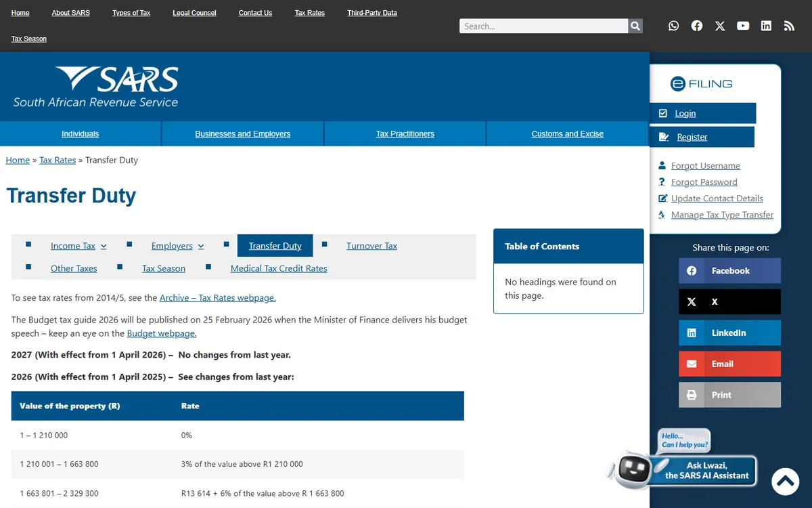The height and width of the screenshot is (508, 812).
Task: Share page via LinkedIn button
Action: click(x=730, y=333)
